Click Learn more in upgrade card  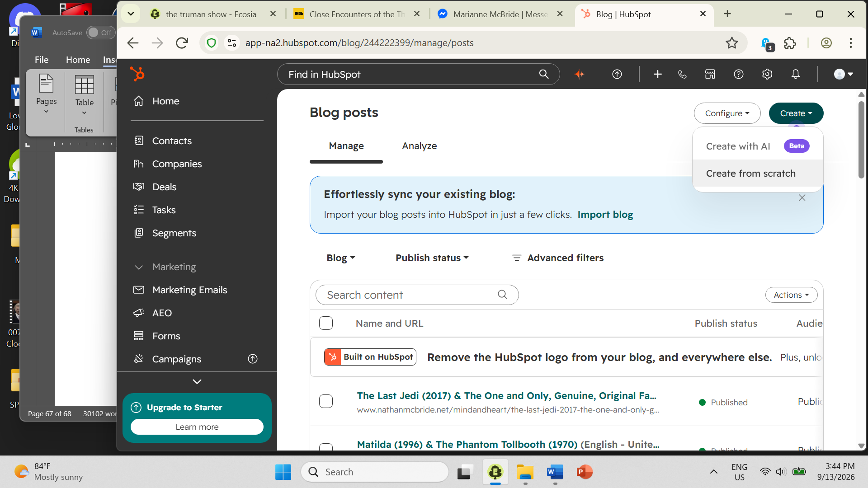click(x=197, y=427)
